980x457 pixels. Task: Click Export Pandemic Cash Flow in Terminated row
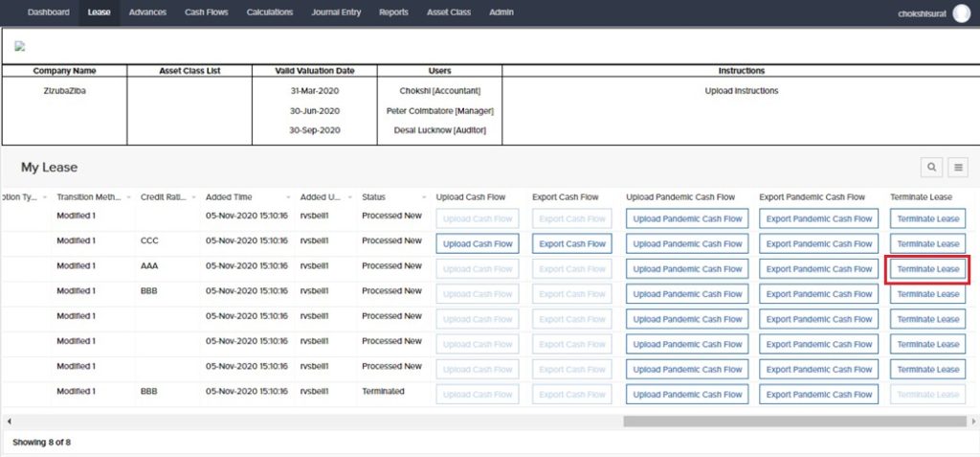[x=819, y=394]
